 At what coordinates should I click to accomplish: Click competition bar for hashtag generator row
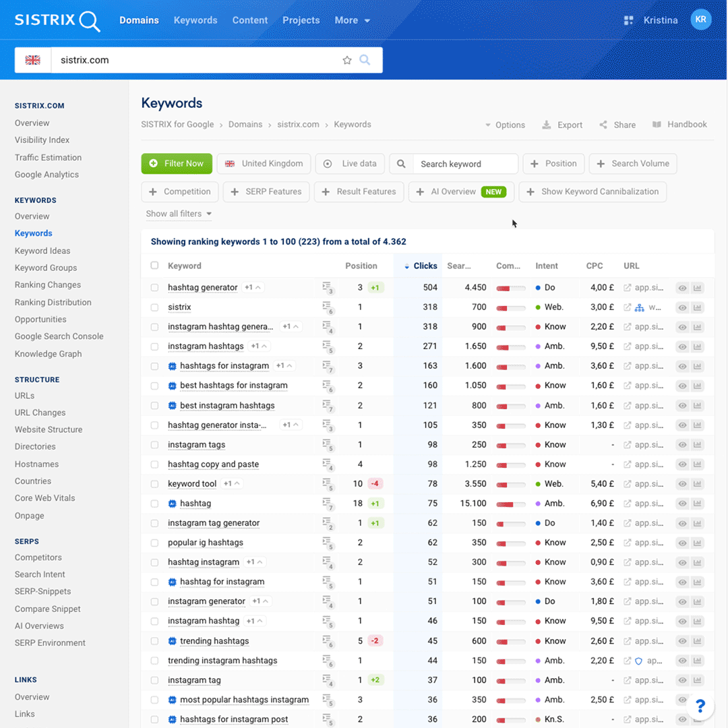point(511,289)
